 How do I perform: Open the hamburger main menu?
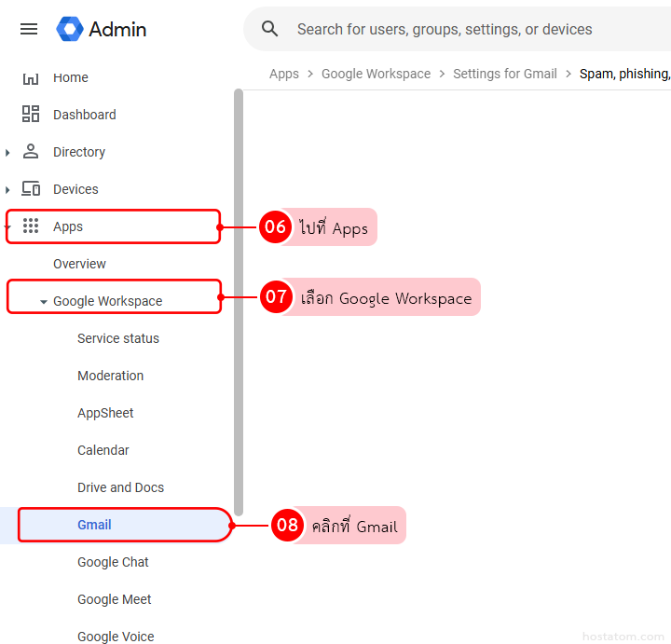[x=29, y=29]
